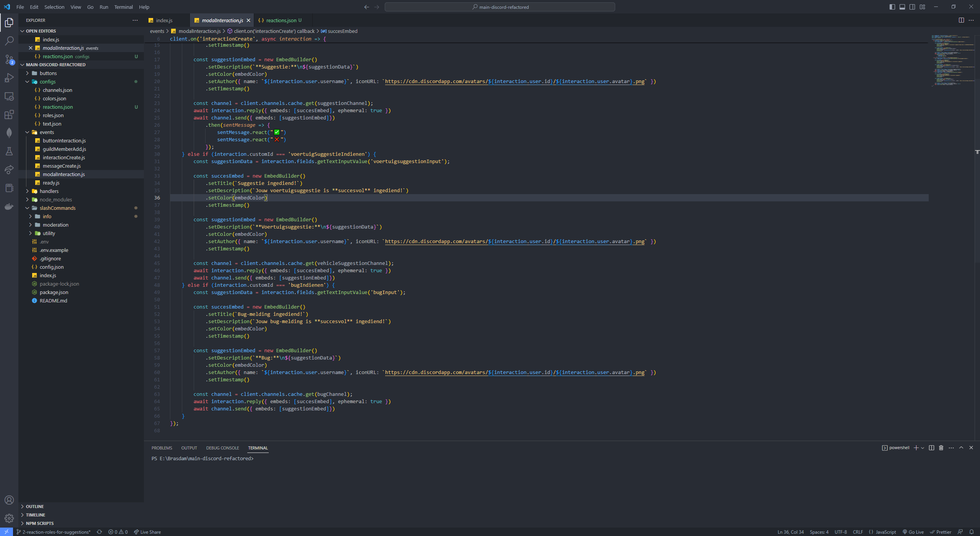Split the editor to the right
980x536 pixels.
[961, 20]
